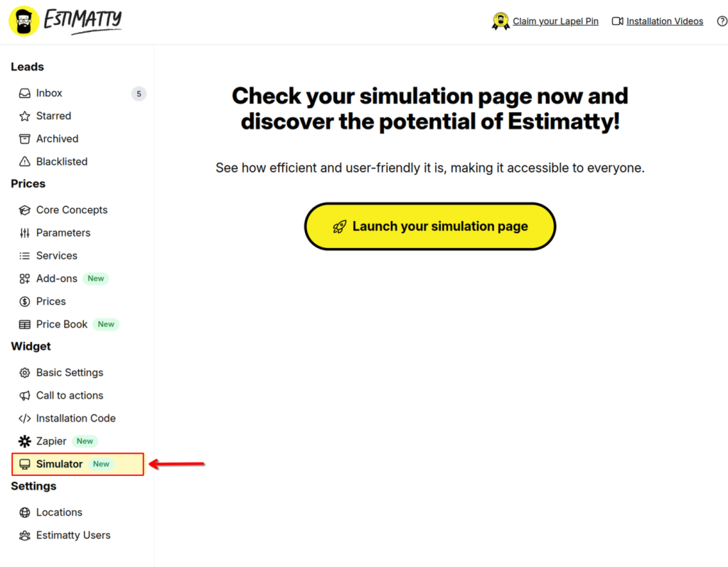Click the Services list icon
This screenshot has height=567, width=728.
click(25, 256)
